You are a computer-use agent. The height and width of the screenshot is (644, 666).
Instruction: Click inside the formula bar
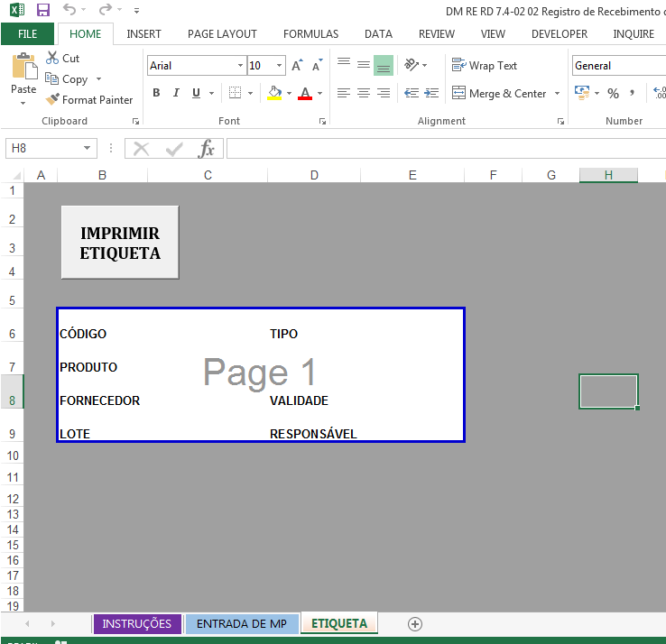(x=446, y=148)
